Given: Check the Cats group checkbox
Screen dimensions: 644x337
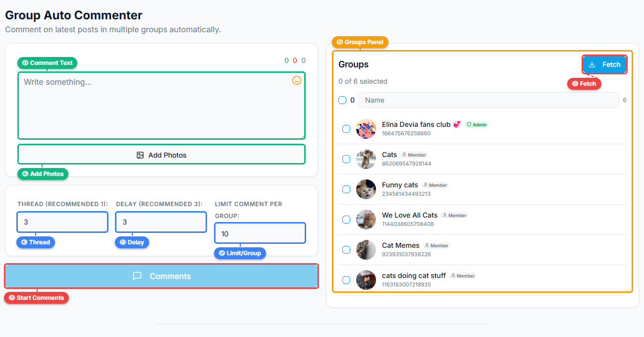Looking at the screenshot, I should (x=347, y=159).
